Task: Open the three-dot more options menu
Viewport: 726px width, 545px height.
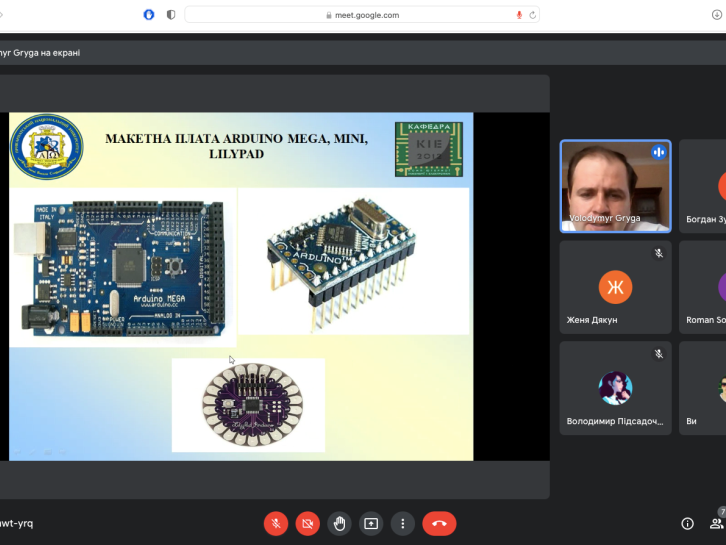Action: coord(402,523)
